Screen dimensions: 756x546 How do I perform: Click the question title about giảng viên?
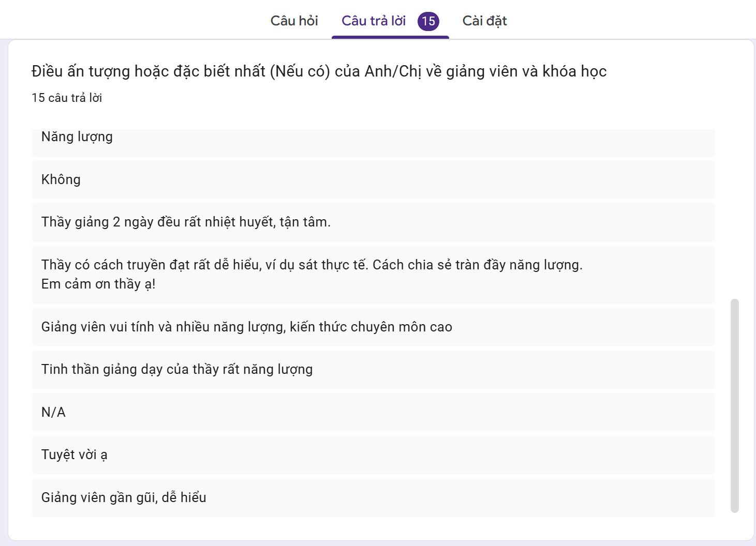(x=319, y=71)
